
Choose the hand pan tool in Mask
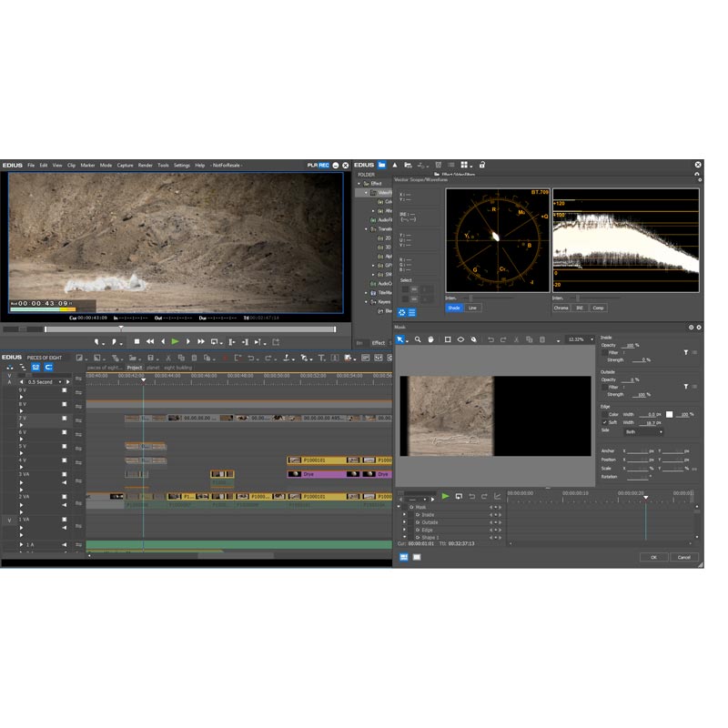pyautogui.click(x=430, y=339)
